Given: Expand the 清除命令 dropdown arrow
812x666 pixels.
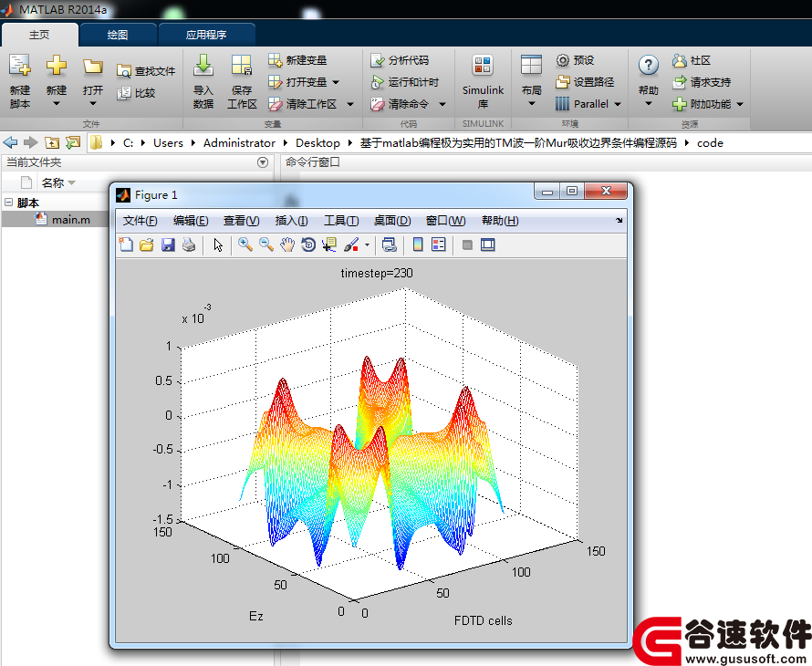Looking at the screenshot, I should tap(442, 104).
